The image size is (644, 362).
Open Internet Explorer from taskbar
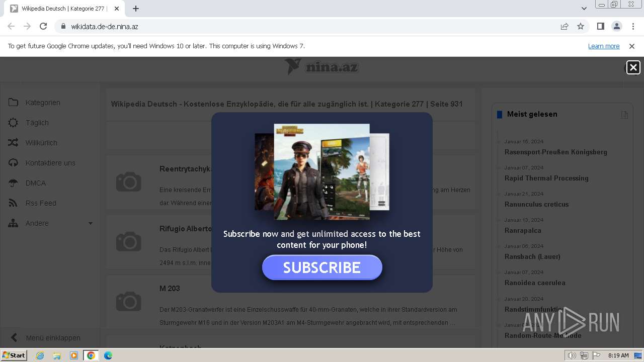[40, 355]
